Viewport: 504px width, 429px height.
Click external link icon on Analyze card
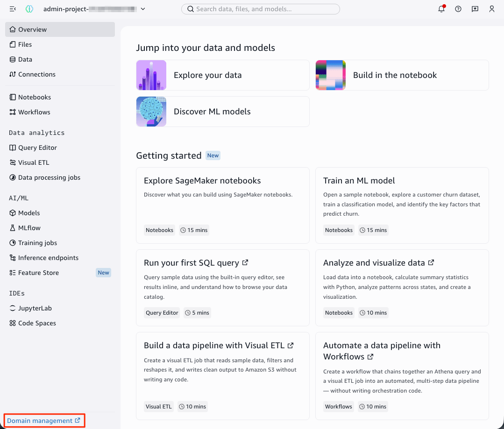431,262
